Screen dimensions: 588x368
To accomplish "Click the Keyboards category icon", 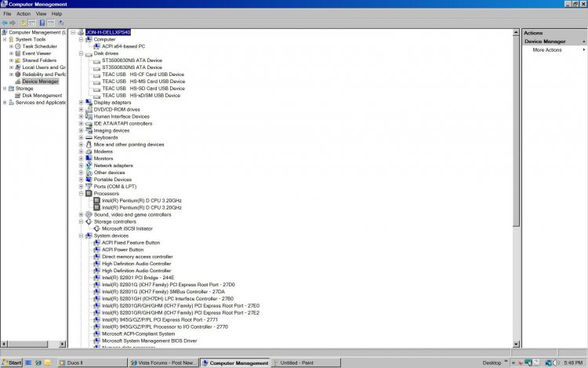I will click(x=89, y=137).
